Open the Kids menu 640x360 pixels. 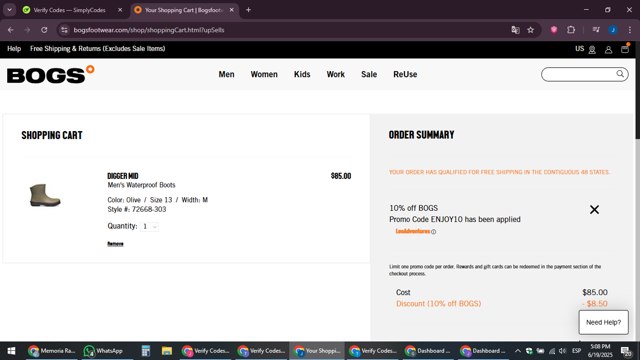coord(302,74)
